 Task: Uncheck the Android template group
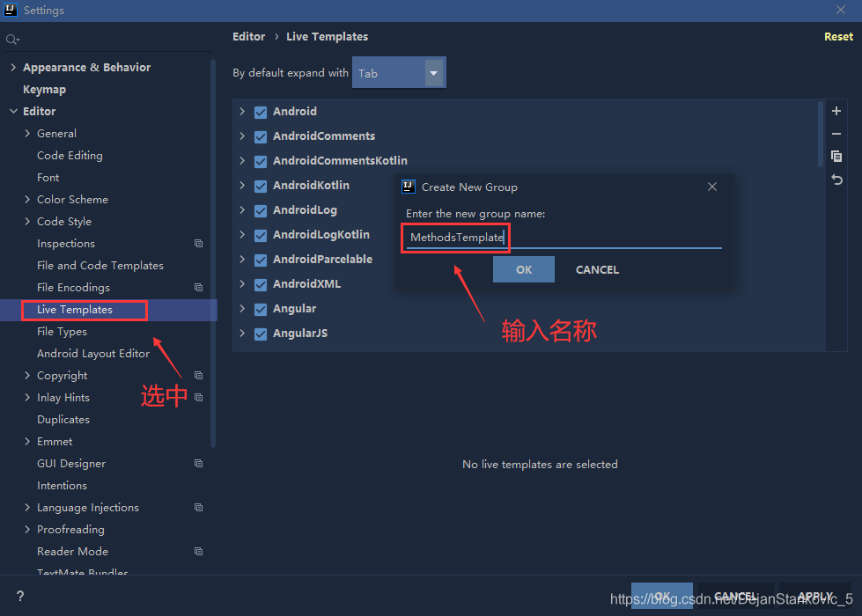(261, 112)
